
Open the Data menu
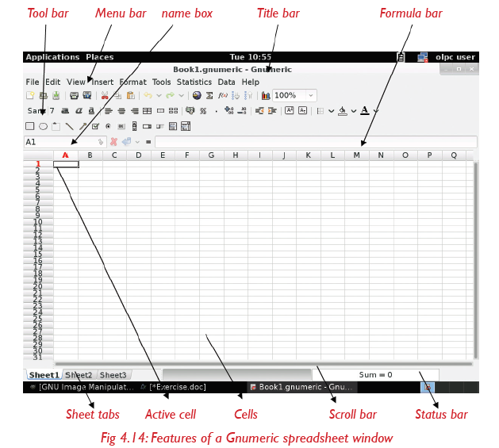click(226, 82)
